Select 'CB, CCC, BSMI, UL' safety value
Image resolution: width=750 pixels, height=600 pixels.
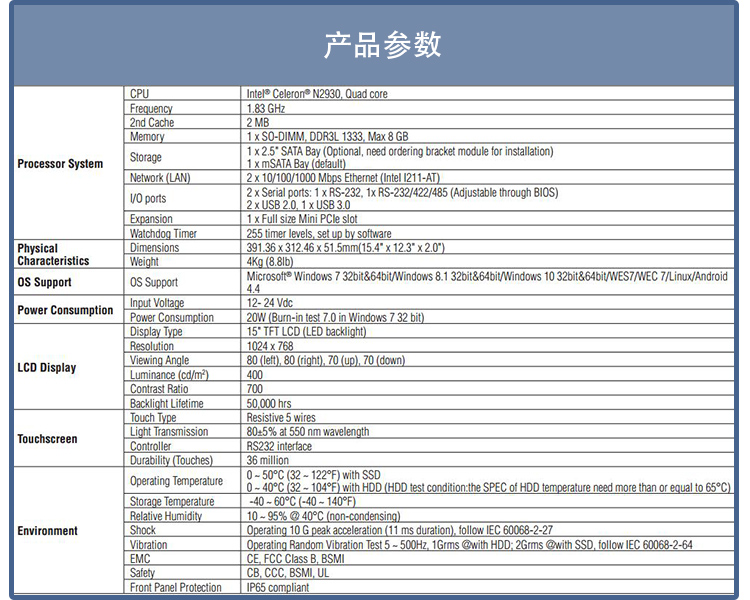(288, 573)
